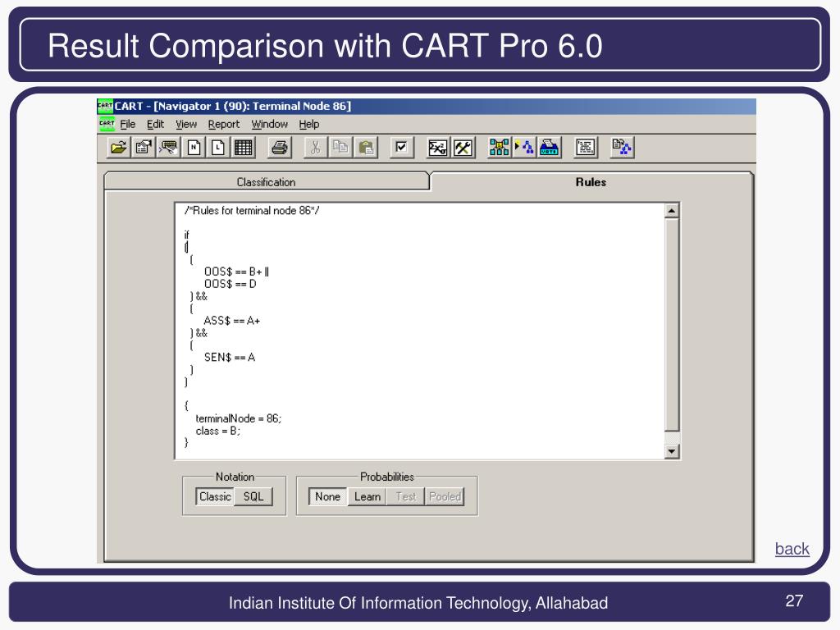Click the second toolbar icon with an arrow and form
The width and height of the screenshot is (840, 630).
pos(144,148)
